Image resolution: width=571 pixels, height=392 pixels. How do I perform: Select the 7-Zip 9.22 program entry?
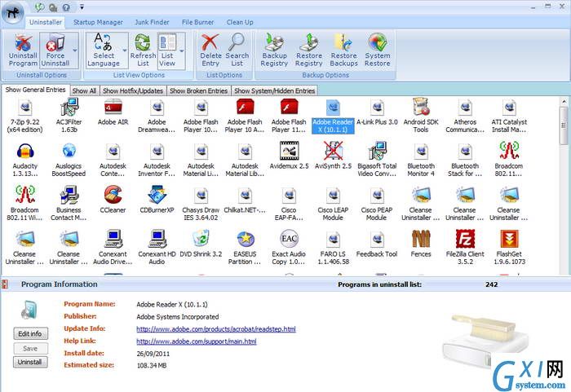pyautogui.click(x=24, y=116)
